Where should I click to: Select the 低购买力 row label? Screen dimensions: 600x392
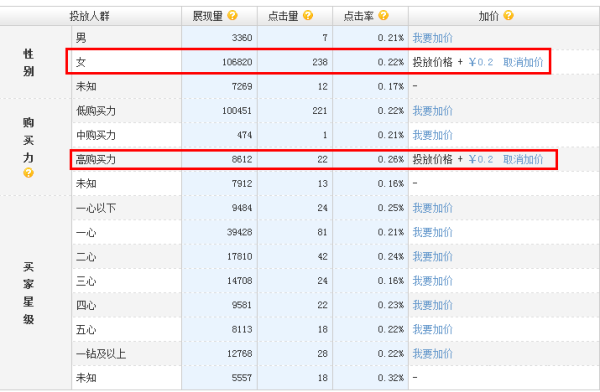coord(96,111)
